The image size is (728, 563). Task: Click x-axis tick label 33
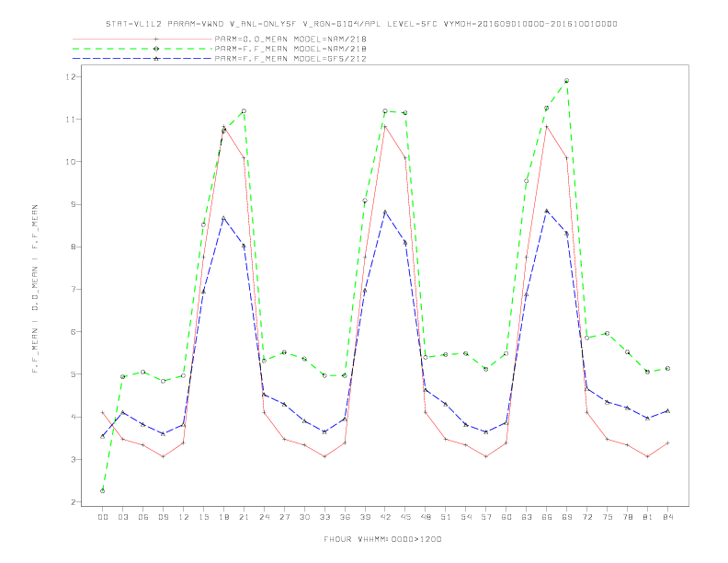point(324,517)
